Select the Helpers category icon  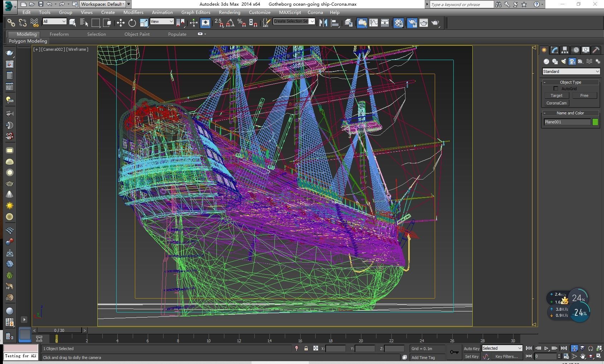[580, 62]
